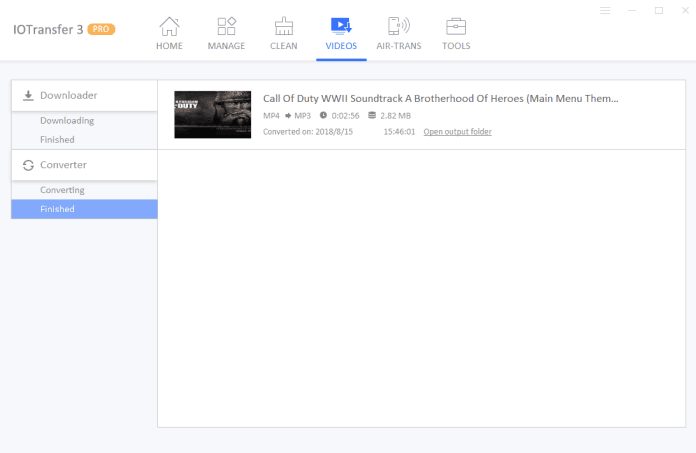This screenshot has height=453, width=696.
Task: Select the Downloader section header
Action: [x=84, y=95]
